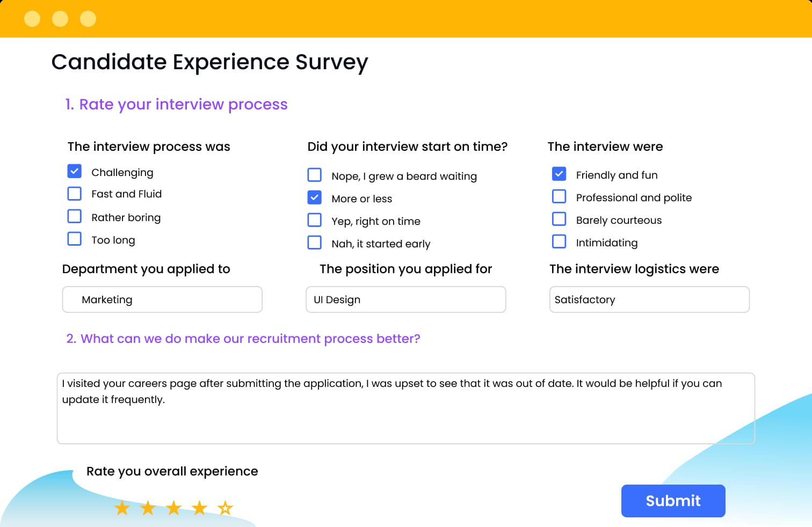Click the middle yellow window dot
This screenshot has width=812, height=527.
click(60, 19)
